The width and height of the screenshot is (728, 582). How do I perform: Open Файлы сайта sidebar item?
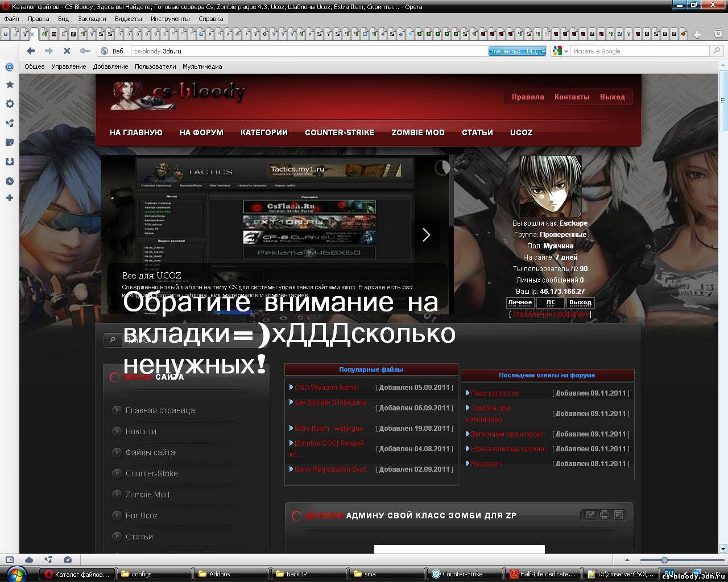pos(150,452)
